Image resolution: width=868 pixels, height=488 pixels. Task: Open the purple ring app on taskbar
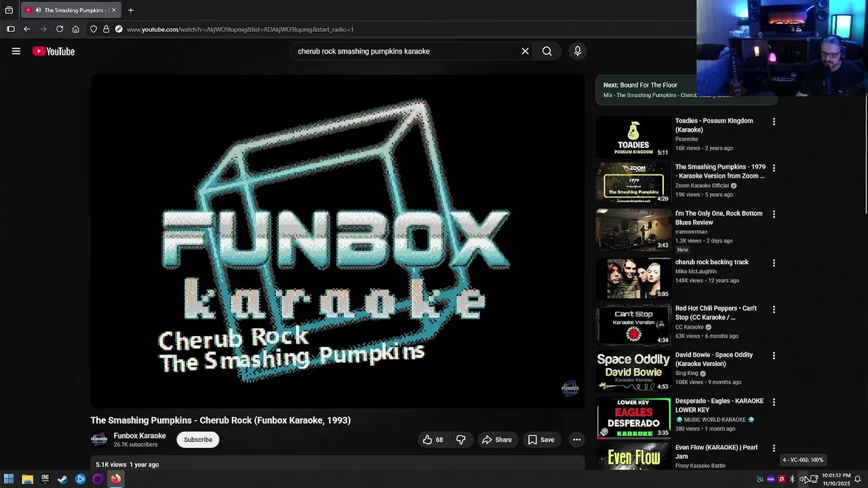(x=98, y=479)
